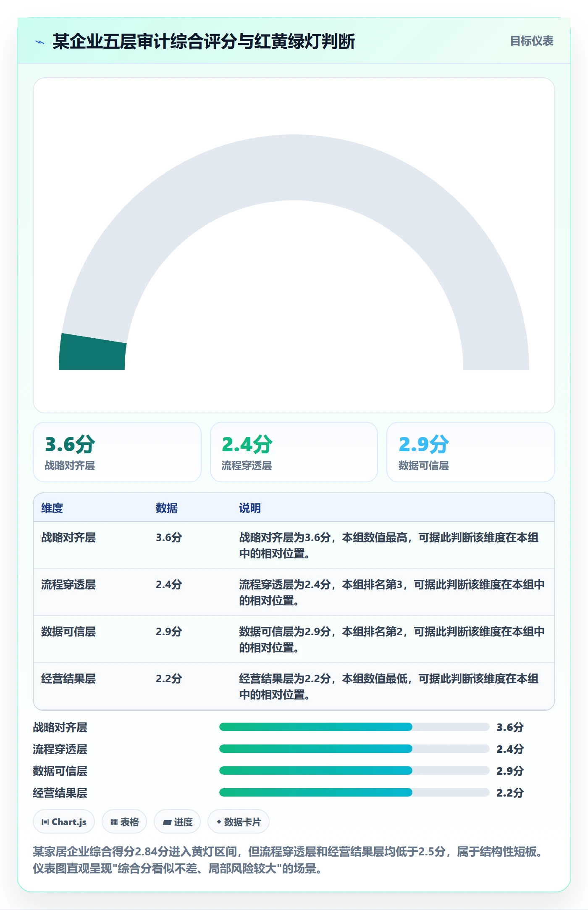The image size is (588, 910).
Task: Click the 说明 column header
Action: 250,508
